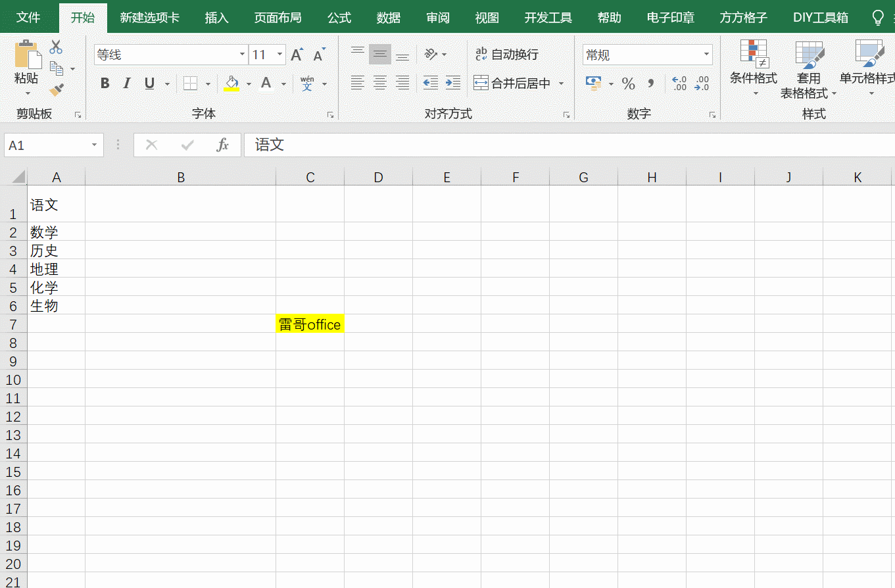Click the formula bar input showing 语文
Image resolution: width=895 pixels, height=588 pixels.
pyautogui.click(x=569, y=145)
